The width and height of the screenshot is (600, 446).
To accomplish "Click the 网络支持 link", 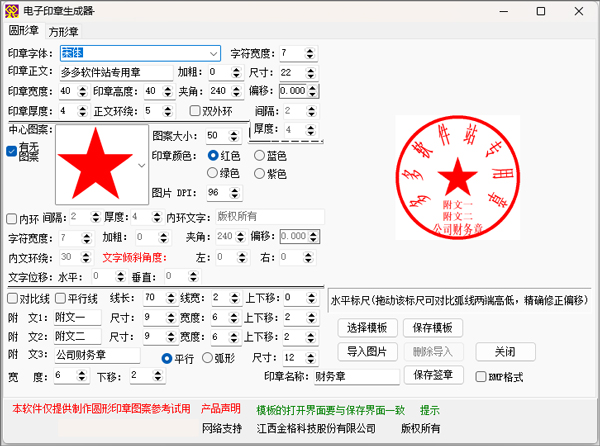I will pyautogui.click(x=222, y=428).
